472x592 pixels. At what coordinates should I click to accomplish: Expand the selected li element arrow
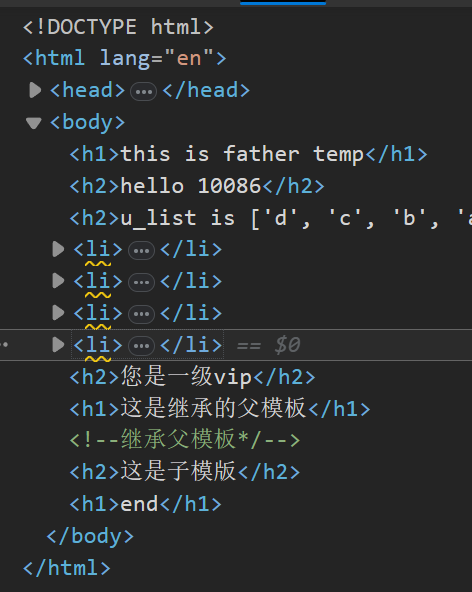tap(58, 345)
